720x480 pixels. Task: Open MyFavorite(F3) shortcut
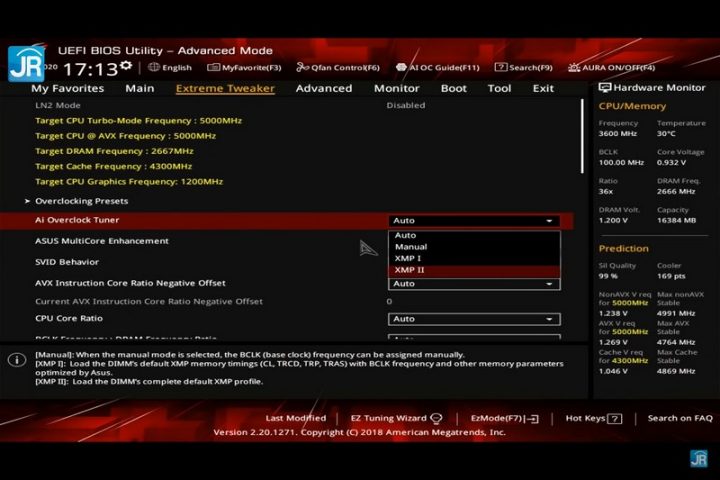click(244, 68)
